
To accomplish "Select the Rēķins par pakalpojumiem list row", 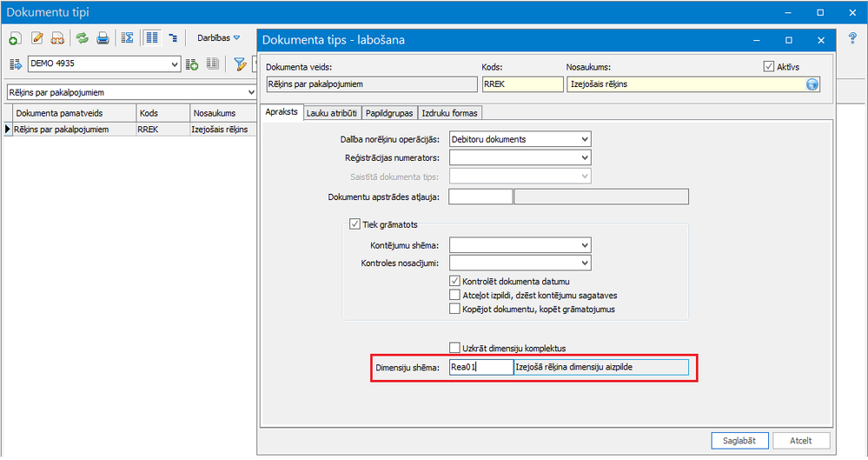I will coord(130,130).
